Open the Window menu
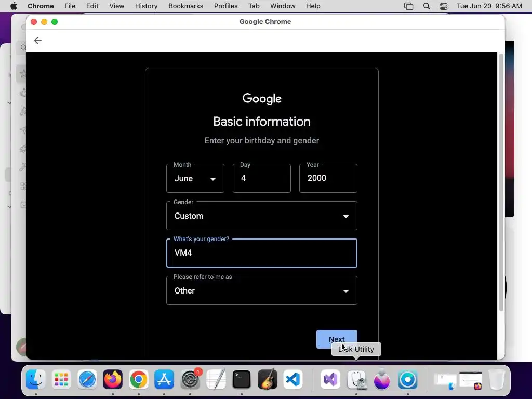 pos(283,6)
